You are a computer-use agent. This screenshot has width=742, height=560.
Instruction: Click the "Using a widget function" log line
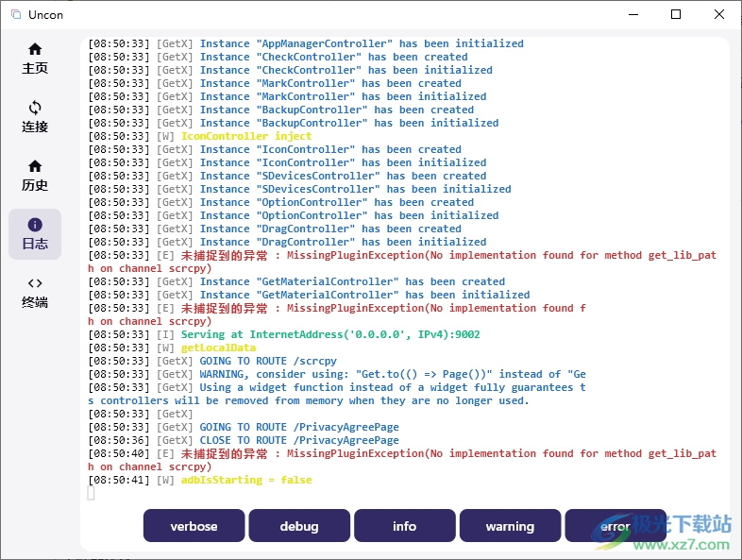(337, 395)
